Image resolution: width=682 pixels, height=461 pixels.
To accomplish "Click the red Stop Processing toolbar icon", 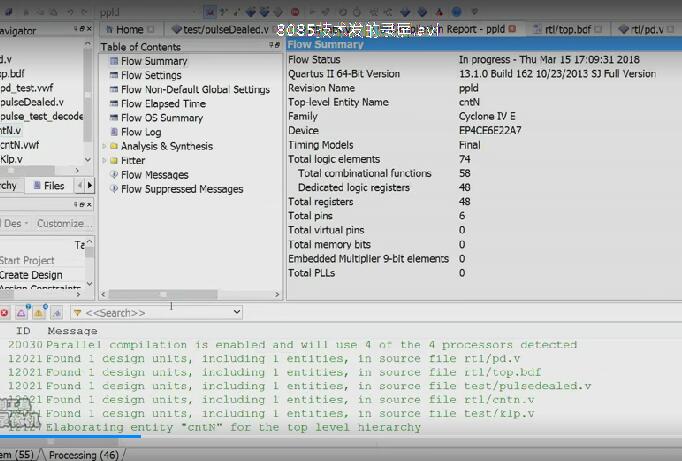I will (x=295, y=12).
